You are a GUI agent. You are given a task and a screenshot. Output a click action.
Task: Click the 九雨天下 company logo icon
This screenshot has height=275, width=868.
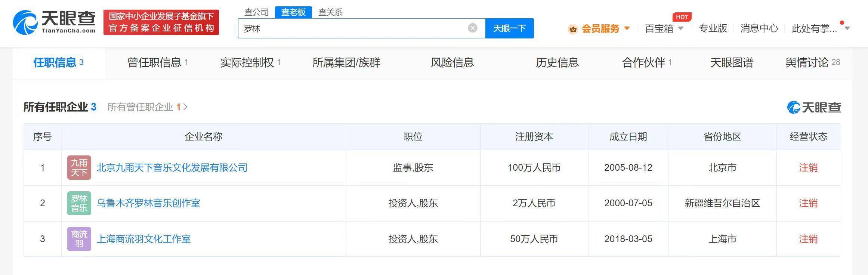79,168
